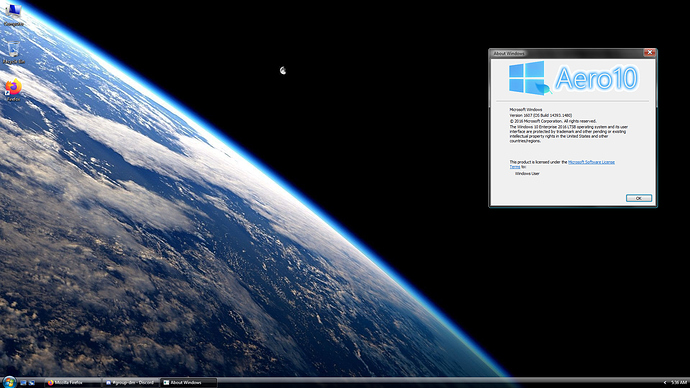Activate the About Windows taskbar button
The width and height of the screenshot is (690, 388).
189,383
